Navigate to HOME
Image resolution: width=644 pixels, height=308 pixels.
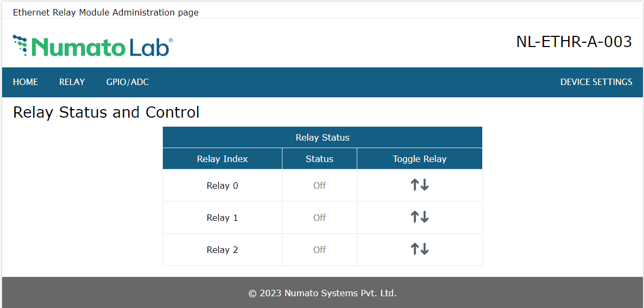click(26, 82)
